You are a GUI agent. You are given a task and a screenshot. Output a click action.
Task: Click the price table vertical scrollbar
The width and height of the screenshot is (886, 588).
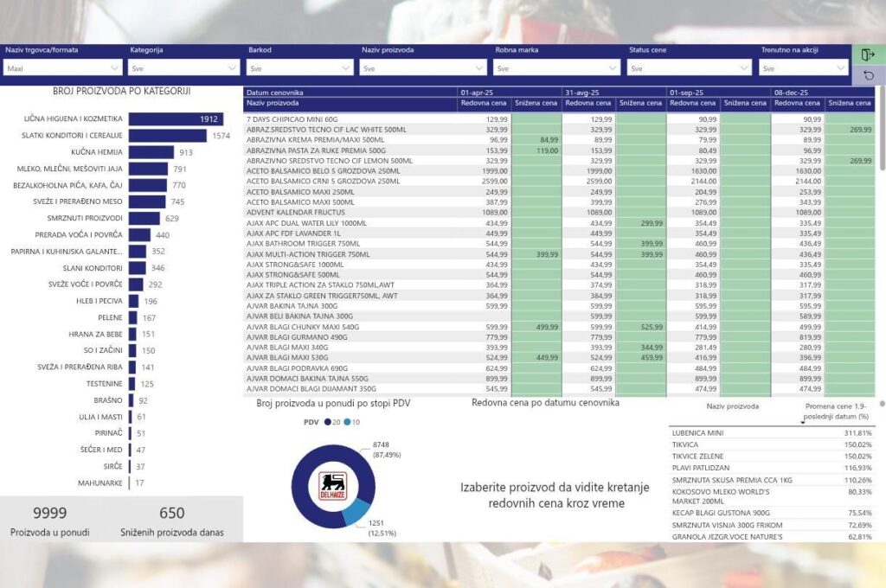click(x=882, y=130)
